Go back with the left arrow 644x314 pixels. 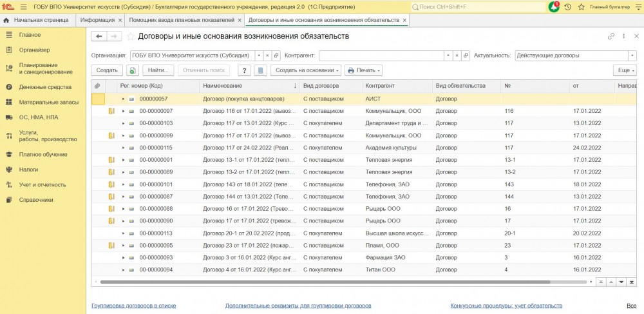click(100, 36)
